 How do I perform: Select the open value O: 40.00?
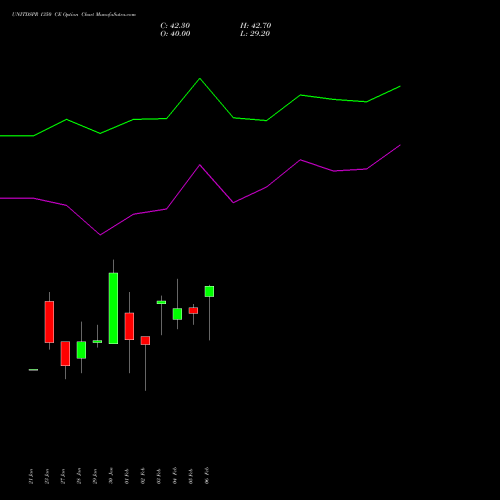click(x=175, y=34)
